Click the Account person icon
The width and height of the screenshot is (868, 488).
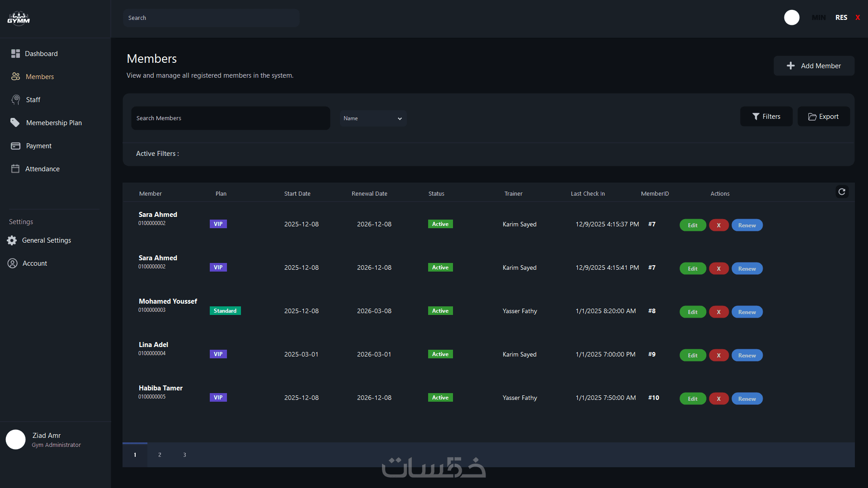13,263
